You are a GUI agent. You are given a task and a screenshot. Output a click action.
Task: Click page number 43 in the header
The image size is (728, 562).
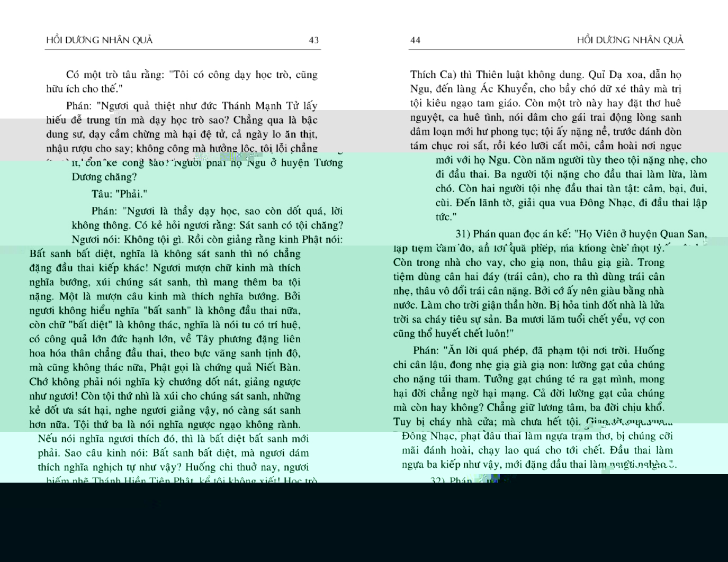click(x=313, y=40)
